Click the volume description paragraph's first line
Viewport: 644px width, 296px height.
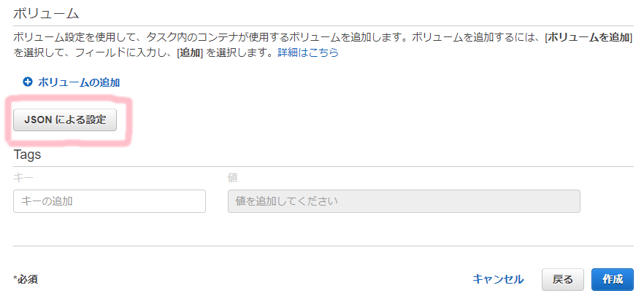point(323,38)
